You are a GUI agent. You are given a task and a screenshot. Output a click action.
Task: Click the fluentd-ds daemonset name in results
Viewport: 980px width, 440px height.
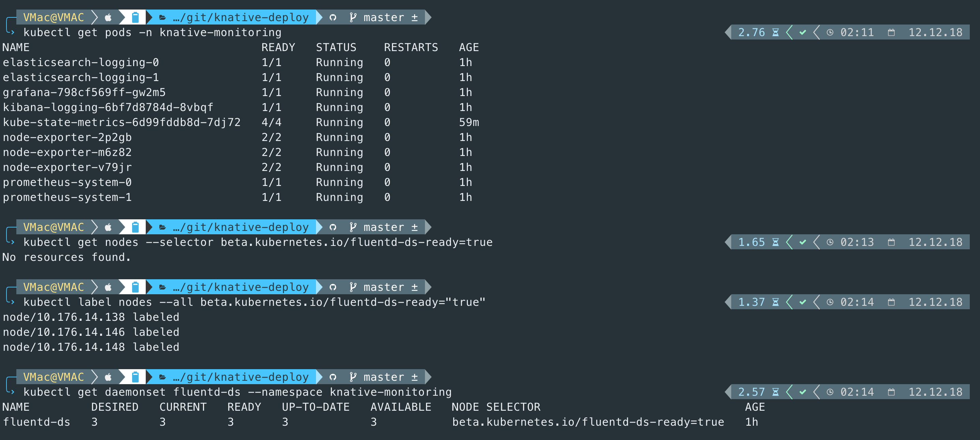pos(36,422)
